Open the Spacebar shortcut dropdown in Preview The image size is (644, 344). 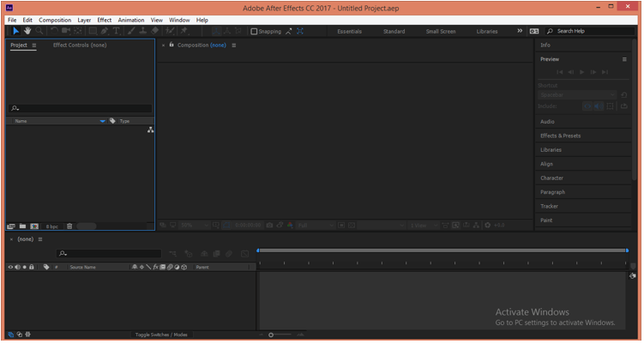pos(576,95)
